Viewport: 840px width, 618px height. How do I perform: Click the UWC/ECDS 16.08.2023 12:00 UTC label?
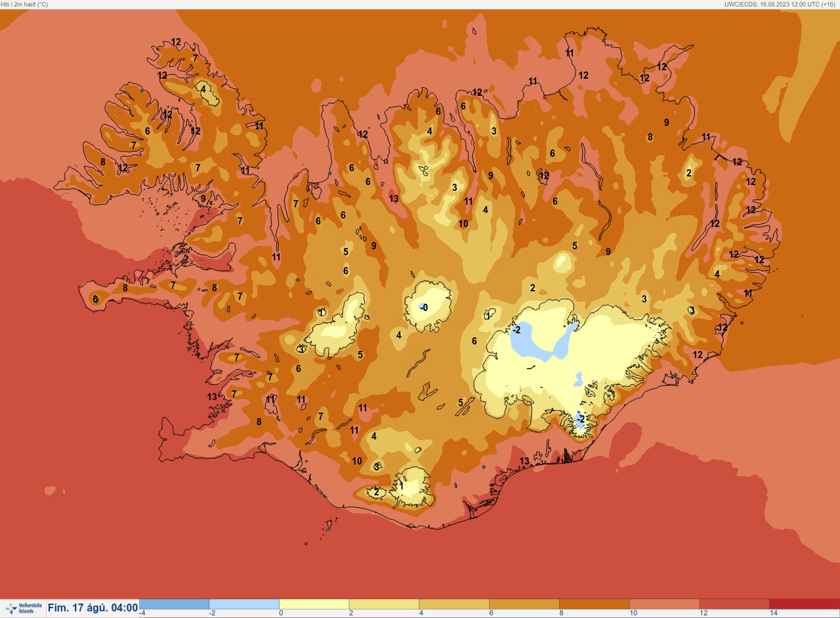click(780, 4)
